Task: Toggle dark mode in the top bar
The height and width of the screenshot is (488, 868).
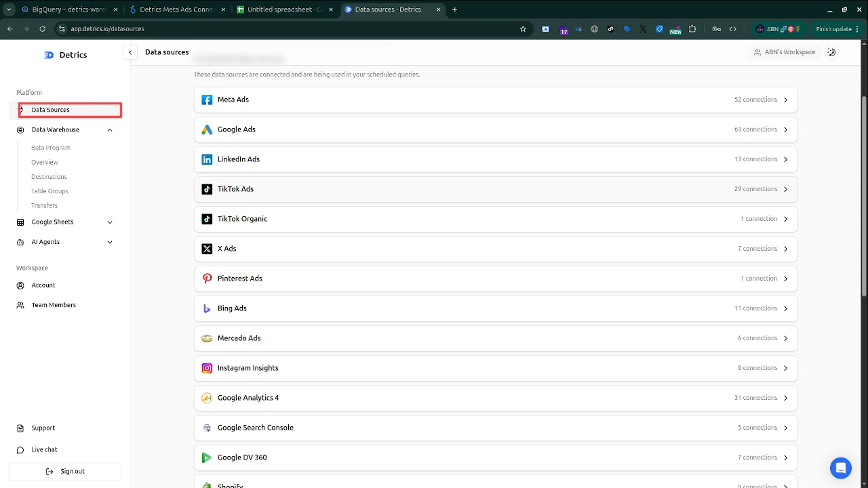Action: pos(831,52)
